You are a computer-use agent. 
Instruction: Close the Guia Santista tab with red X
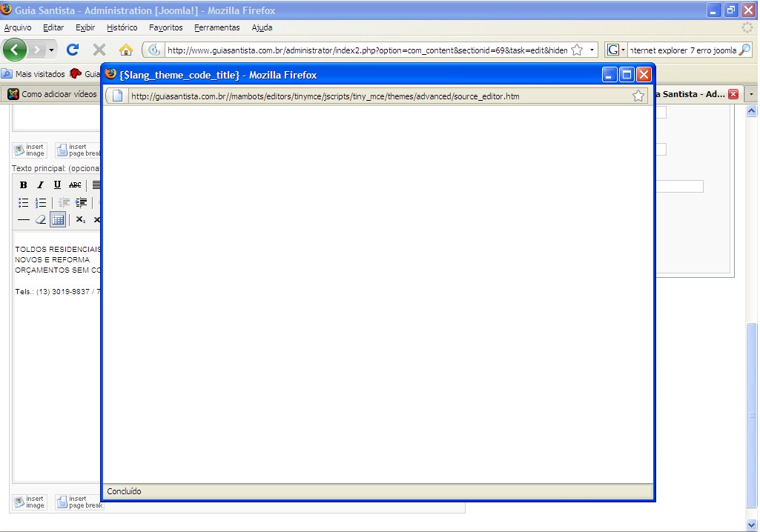click(733, 94)
